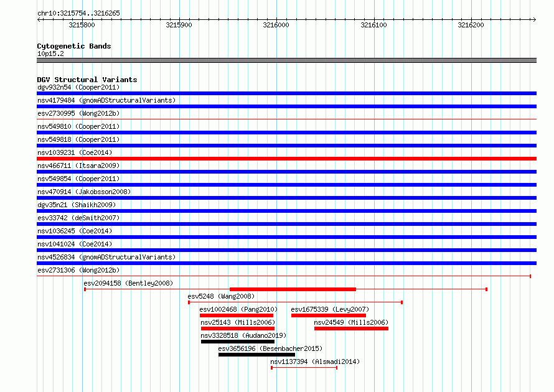Click nsv4526834 (gnomADStructuralVariants) label

106,257
